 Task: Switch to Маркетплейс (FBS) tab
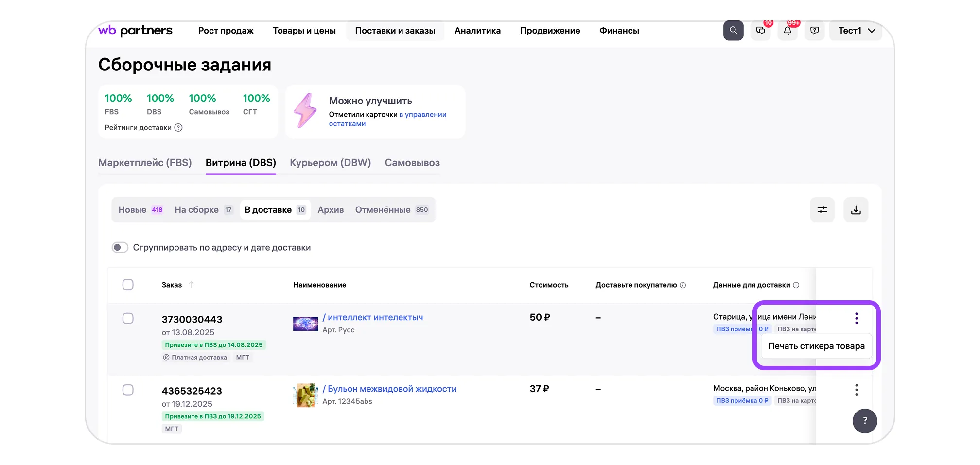[x=145, y=163]
